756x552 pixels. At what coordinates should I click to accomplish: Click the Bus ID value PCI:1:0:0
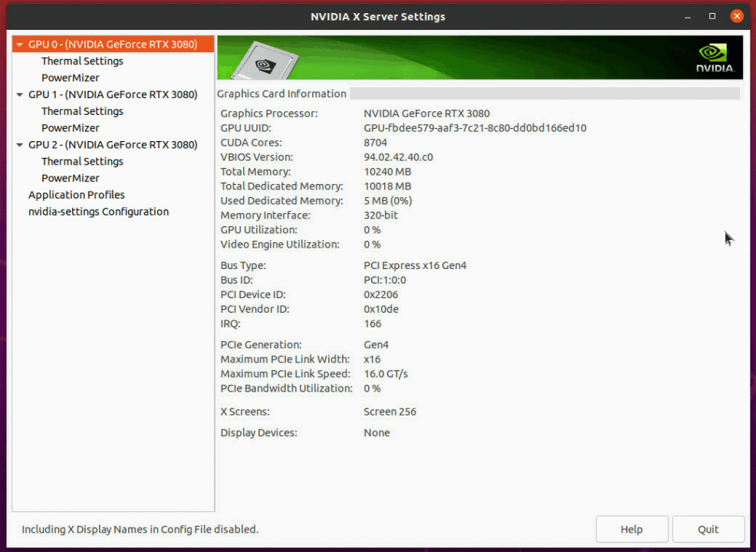point(385,280)
